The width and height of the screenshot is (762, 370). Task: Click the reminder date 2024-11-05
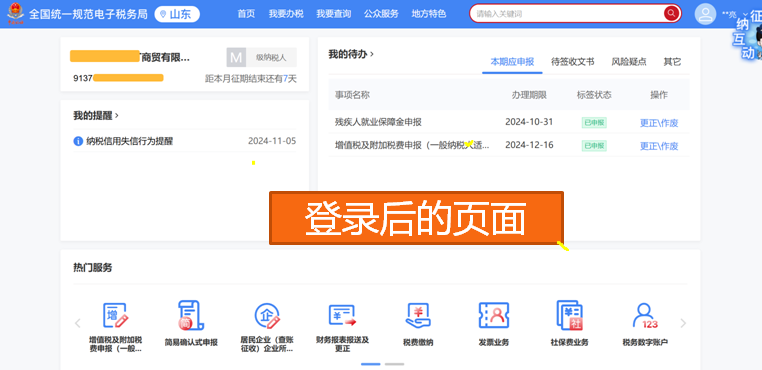pos(272,141)
